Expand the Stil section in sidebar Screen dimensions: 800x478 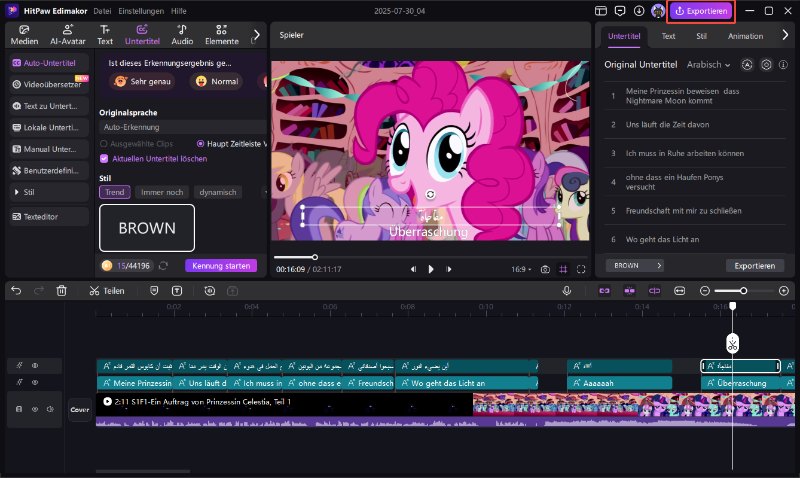49,192
